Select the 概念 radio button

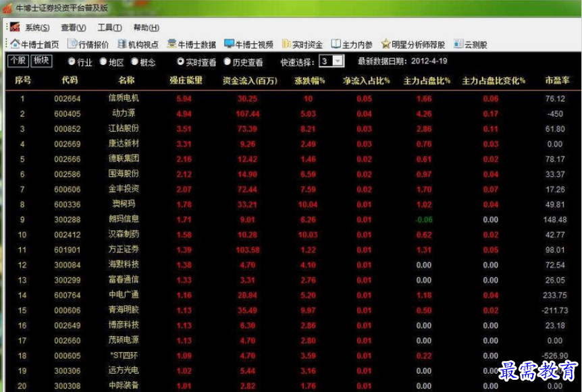click(x=134, y=61)
